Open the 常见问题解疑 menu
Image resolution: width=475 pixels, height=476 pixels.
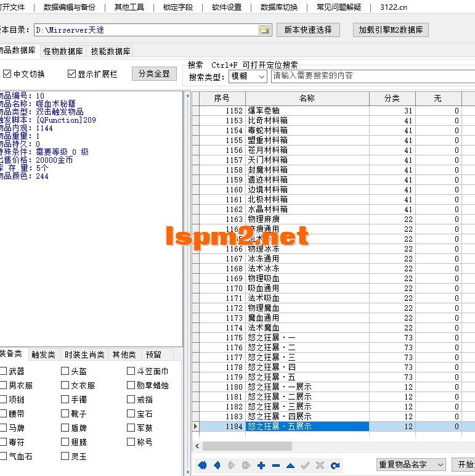(x=339, y=7)
